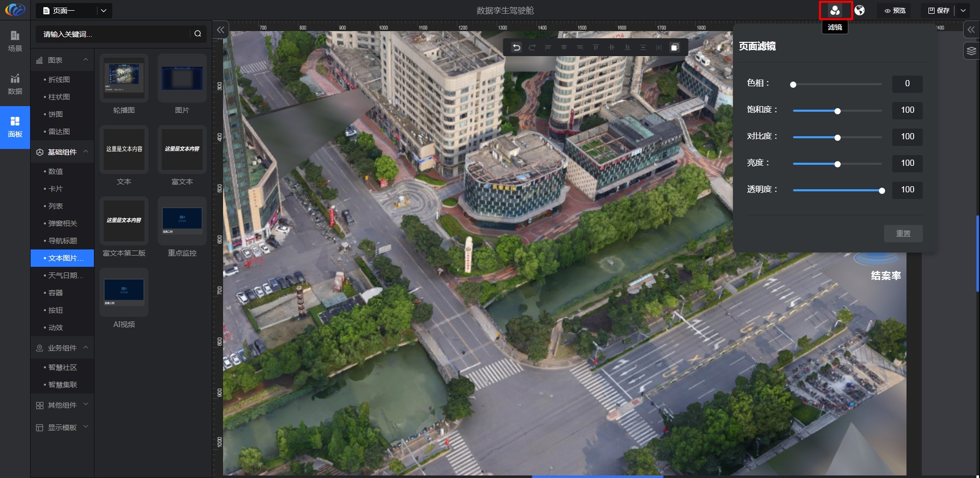Select the 轮播图 component thumbnail
The image size is (980, 478).
point(124,78)
